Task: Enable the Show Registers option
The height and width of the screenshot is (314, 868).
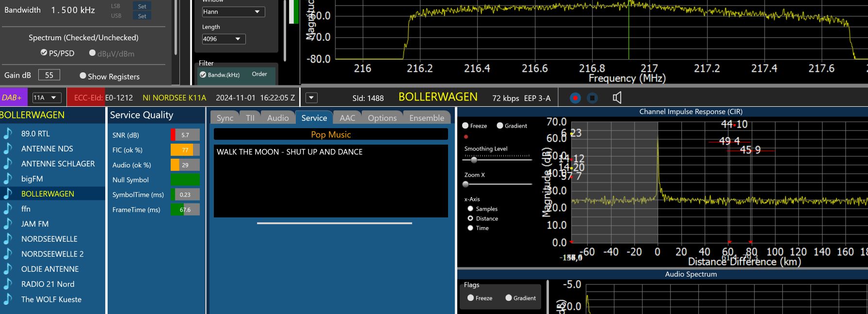Action: pyautogui.click(x=83, y=76)
